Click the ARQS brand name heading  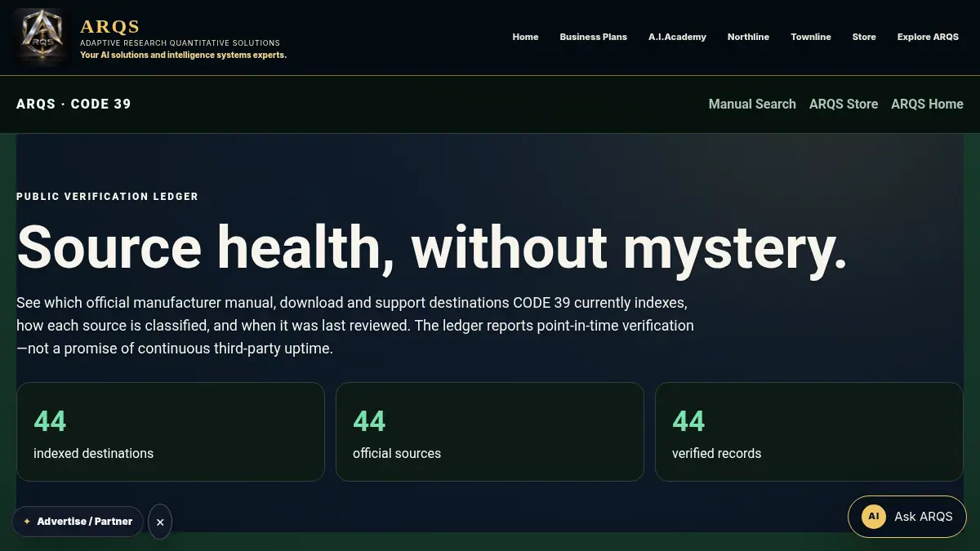[110, 27]
